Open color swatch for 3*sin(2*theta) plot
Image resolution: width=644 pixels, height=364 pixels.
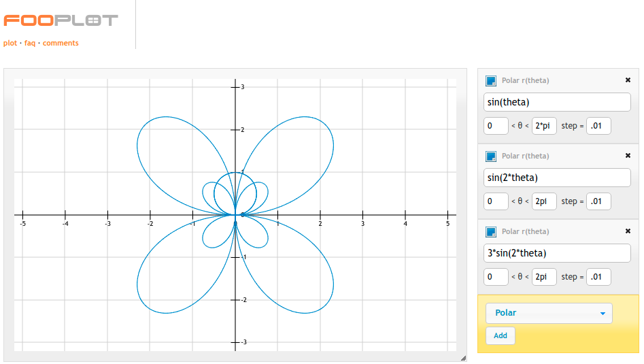pyautogui.click(x=490, y=232)
